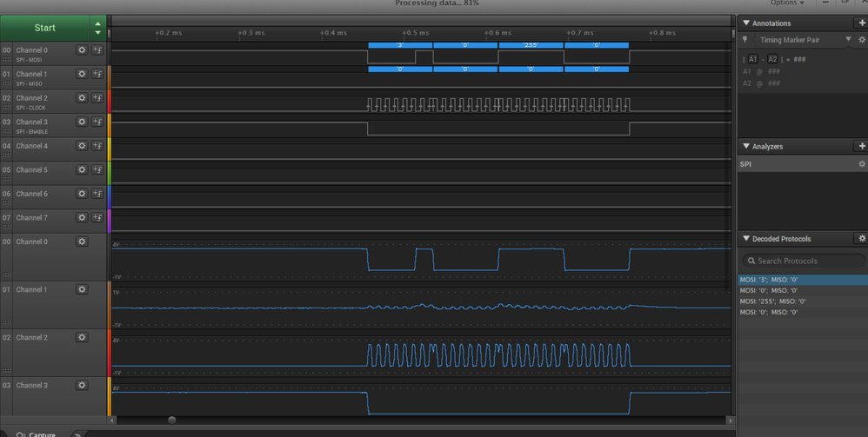The image size is (868, 437).
Task: Click trigger button for Channel 3 (SPI-ENABLE)
Action: (97, 122)
